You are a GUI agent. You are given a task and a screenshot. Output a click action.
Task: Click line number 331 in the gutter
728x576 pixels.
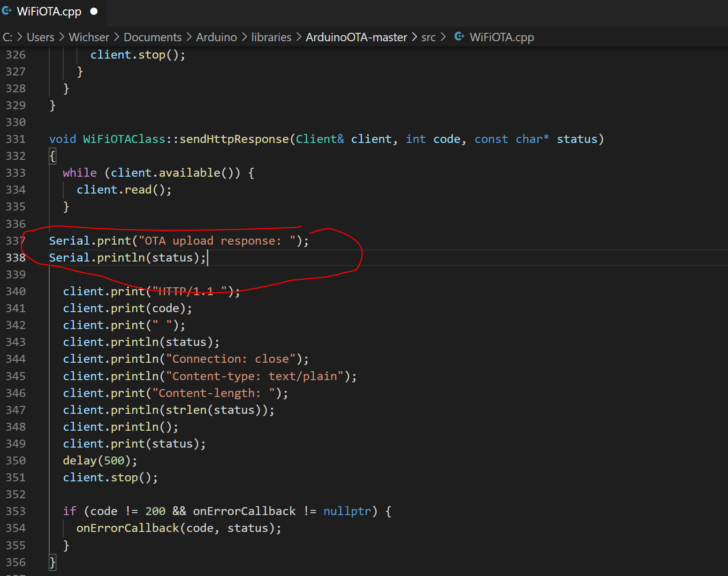[x=15, y=139]
